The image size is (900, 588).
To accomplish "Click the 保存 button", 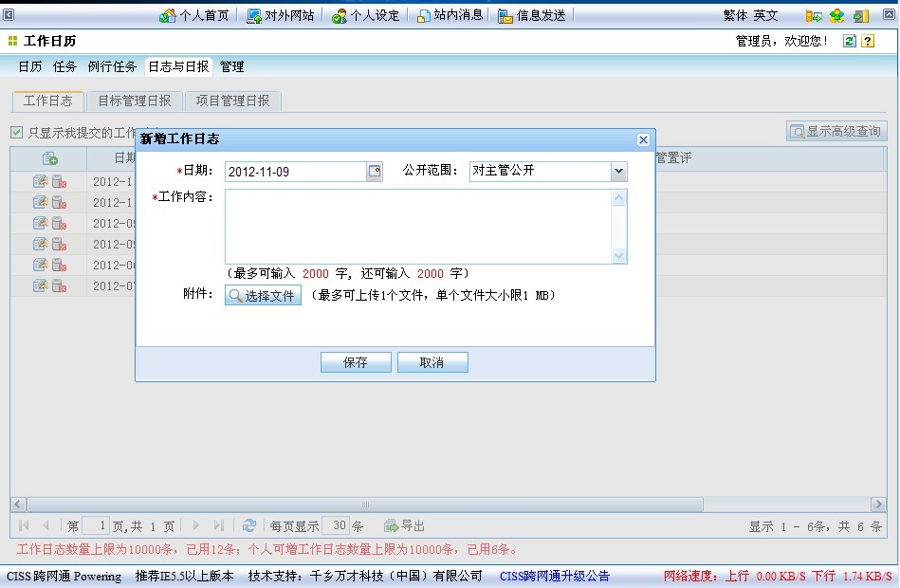I will (x=356, y=362).
